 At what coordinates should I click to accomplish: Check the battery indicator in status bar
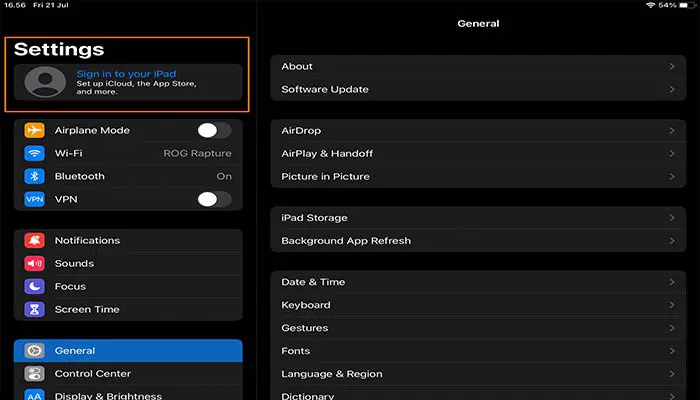coord(683,6)
